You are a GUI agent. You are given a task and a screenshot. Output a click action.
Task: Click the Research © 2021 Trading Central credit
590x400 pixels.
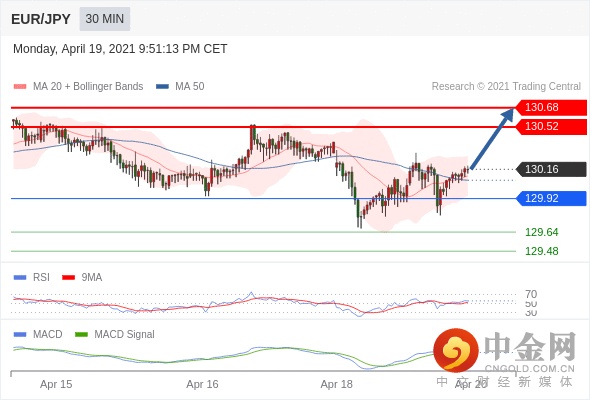(x=506, y=87)
